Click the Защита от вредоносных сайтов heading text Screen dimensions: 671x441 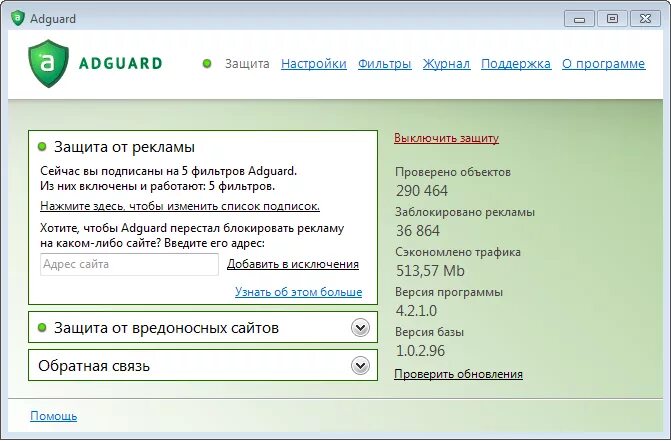[166, 328]
